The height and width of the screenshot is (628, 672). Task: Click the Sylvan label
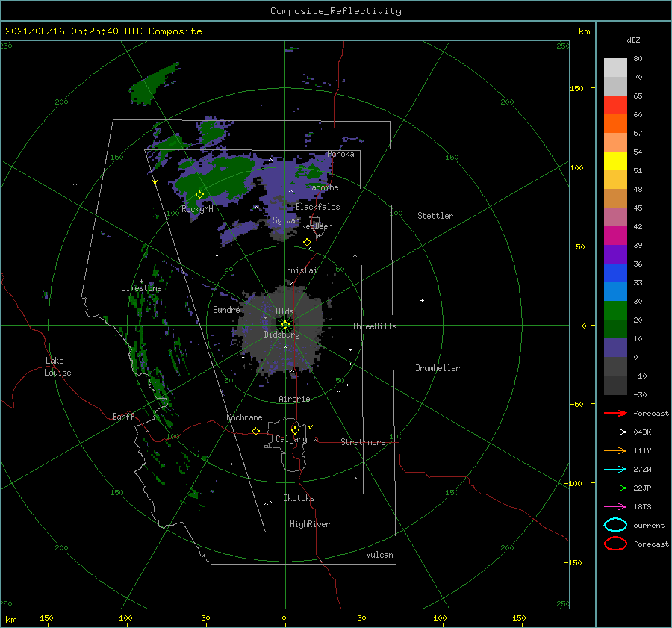pos(286,220)
